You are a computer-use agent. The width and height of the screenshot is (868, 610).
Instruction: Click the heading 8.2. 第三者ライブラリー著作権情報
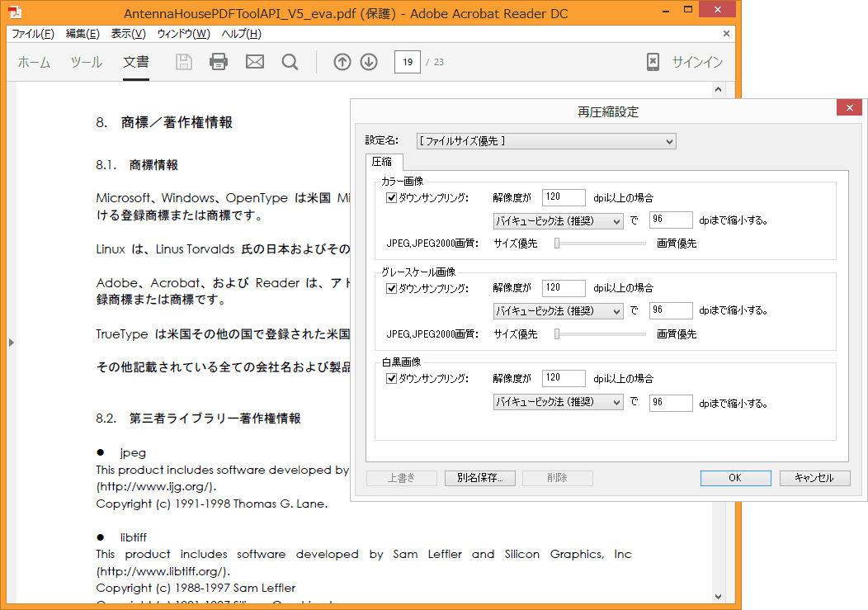click(198, 418)
